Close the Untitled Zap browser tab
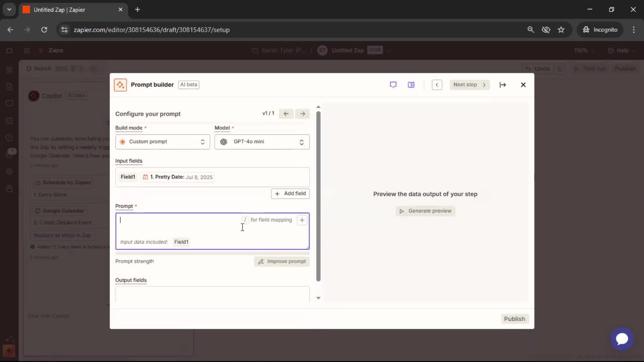This screenshot has height=362, width=644. pos(120,9)
